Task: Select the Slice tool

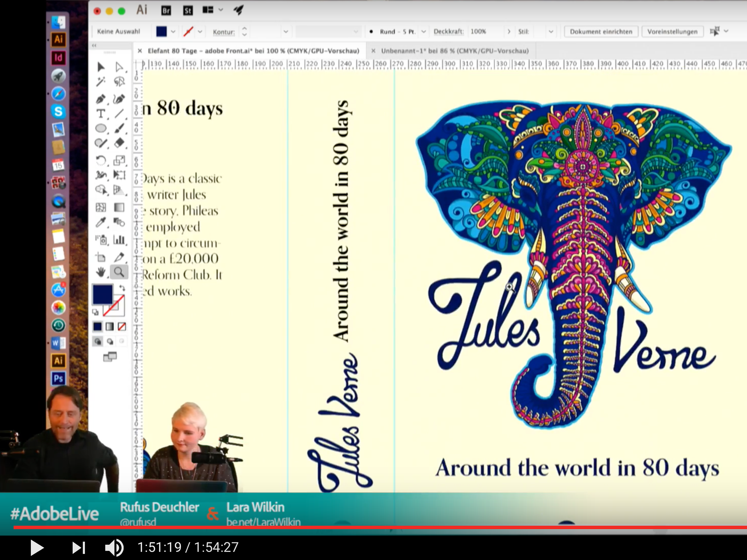Action: 119,257
